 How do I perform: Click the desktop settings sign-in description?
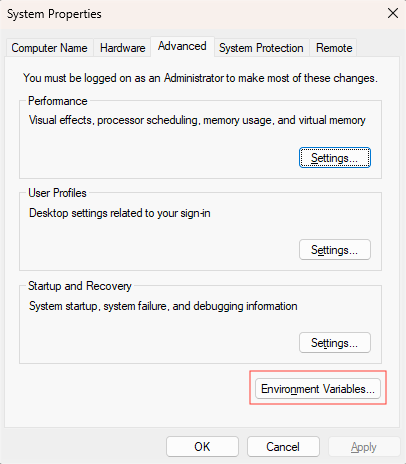pyautogui.click(x=120, y=213)
